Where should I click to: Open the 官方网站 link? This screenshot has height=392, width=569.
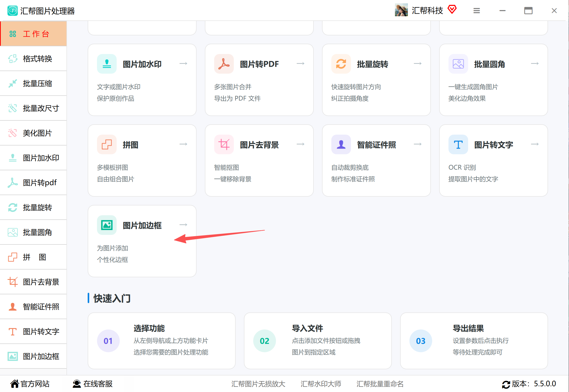point(30,384)
